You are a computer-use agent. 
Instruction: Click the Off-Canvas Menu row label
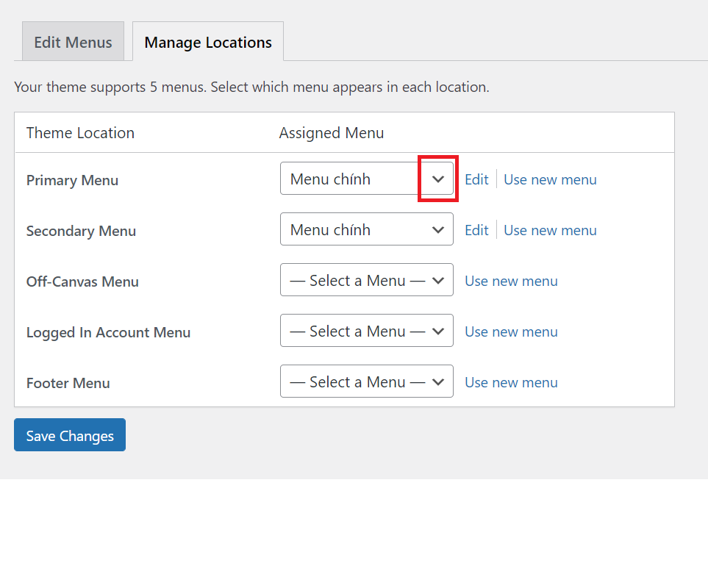[82, 282]
